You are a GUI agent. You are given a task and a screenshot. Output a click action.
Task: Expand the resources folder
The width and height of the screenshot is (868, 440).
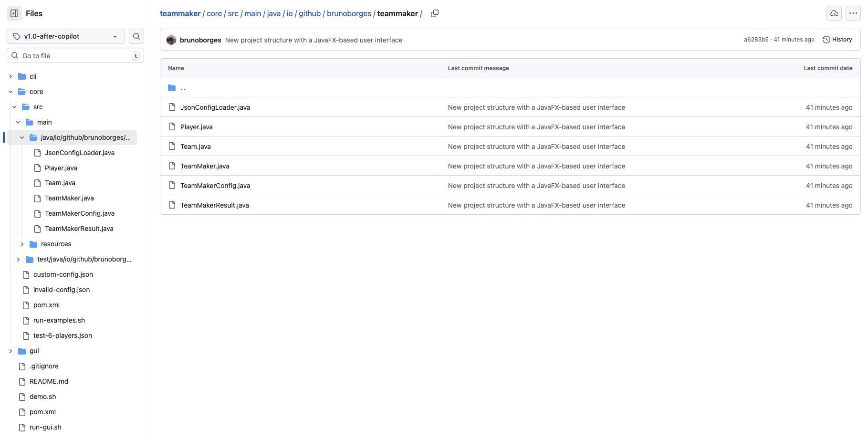coord(22,244)
